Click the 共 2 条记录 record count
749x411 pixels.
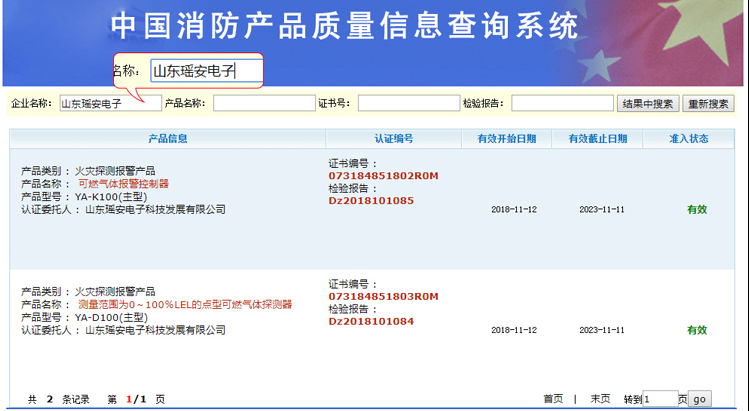click(59, 400)
